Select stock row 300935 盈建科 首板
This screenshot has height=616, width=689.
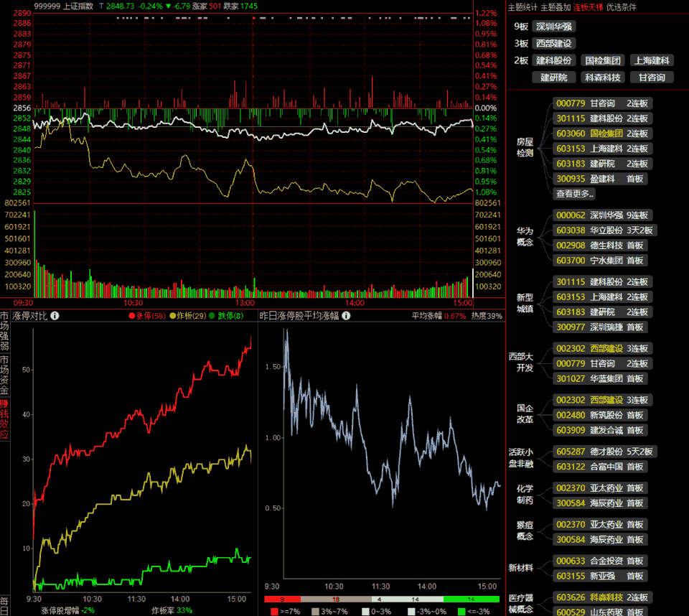[x=600, y=179]
